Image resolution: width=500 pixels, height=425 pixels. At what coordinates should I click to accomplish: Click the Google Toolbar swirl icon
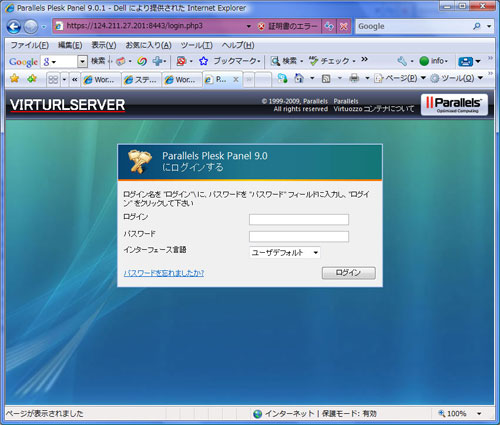point(142,61)
